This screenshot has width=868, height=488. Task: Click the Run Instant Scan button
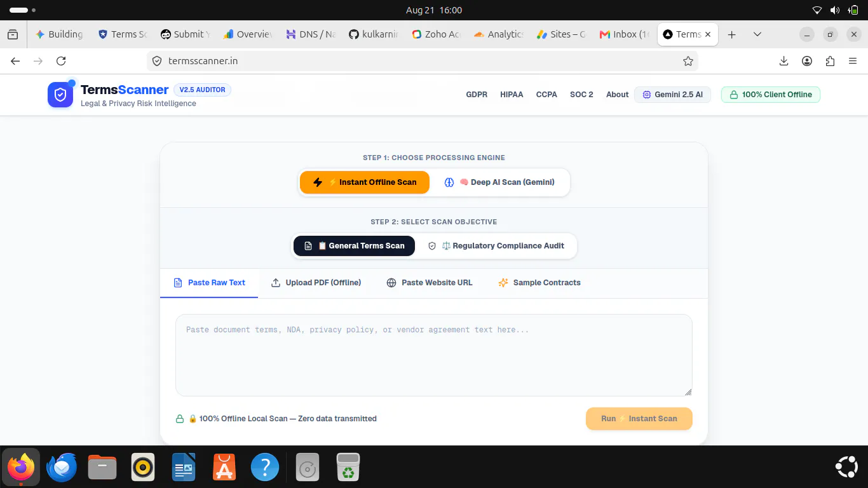pyautogui.click(x=639, y=419)
